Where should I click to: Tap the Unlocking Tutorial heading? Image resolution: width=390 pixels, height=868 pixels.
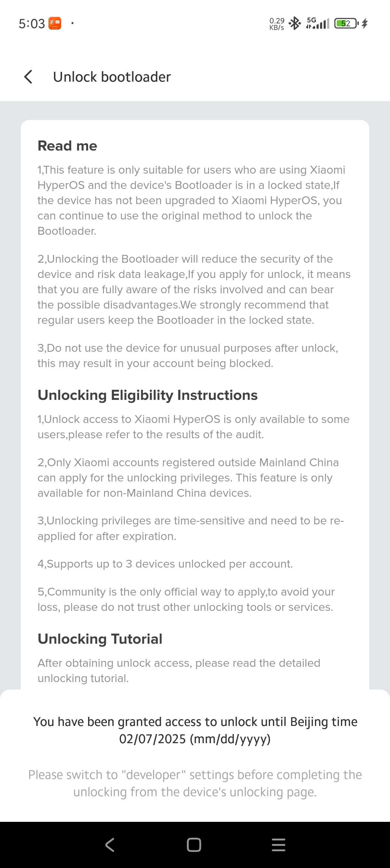100,639
